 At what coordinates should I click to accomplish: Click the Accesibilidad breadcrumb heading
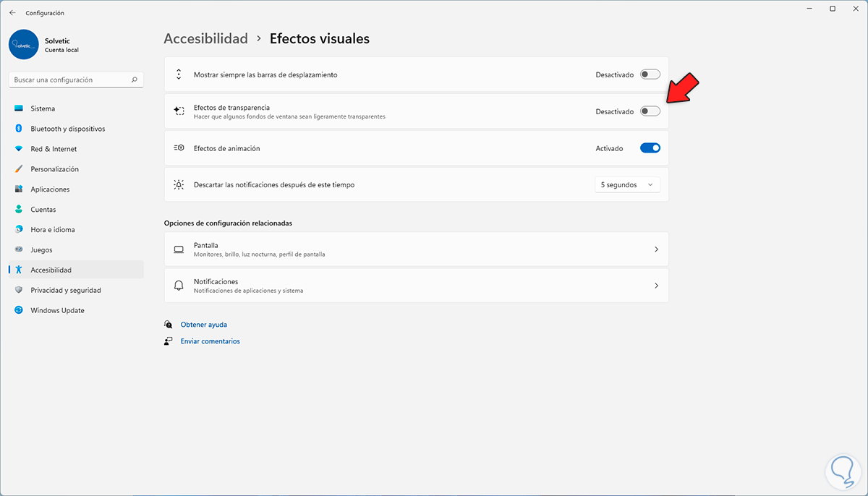coord(205,39)
